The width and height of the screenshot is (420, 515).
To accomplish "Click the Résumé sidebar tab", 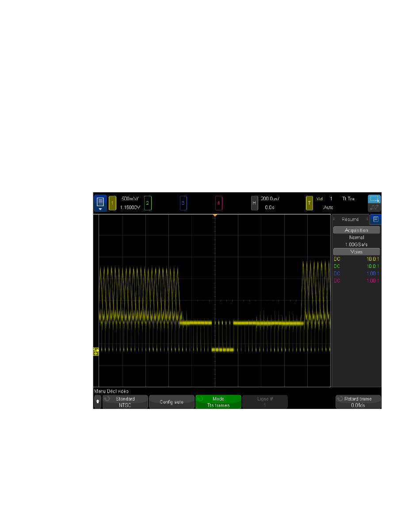I will [351, 219].
